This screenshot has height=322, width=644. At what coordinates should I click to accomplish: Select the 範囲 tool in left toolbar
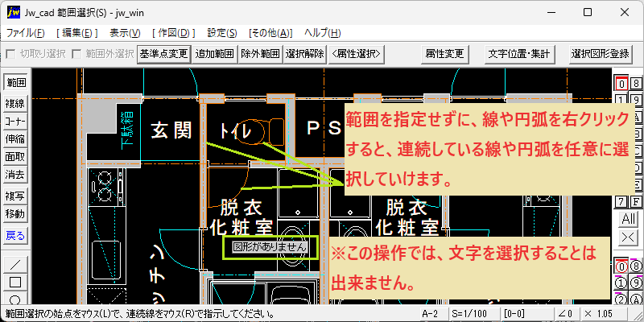click(15, 83)
